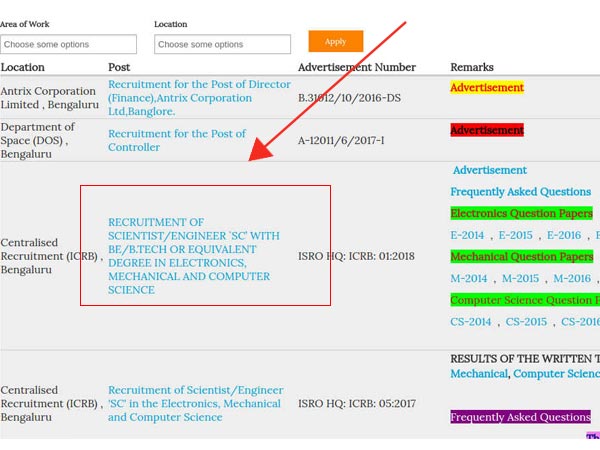This screenshot has width=600, height=450.
Task: Click the Remarks column header
Action: pos(472,67)
